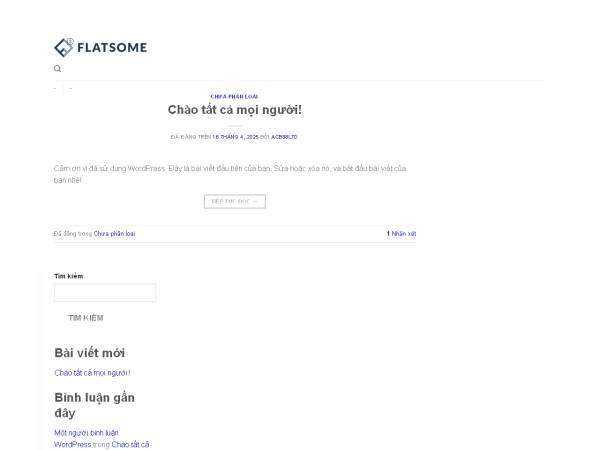Screen dimensions: 600x450
Task: Click the Tìm kiếm label above search box
Action: (69, 275)
